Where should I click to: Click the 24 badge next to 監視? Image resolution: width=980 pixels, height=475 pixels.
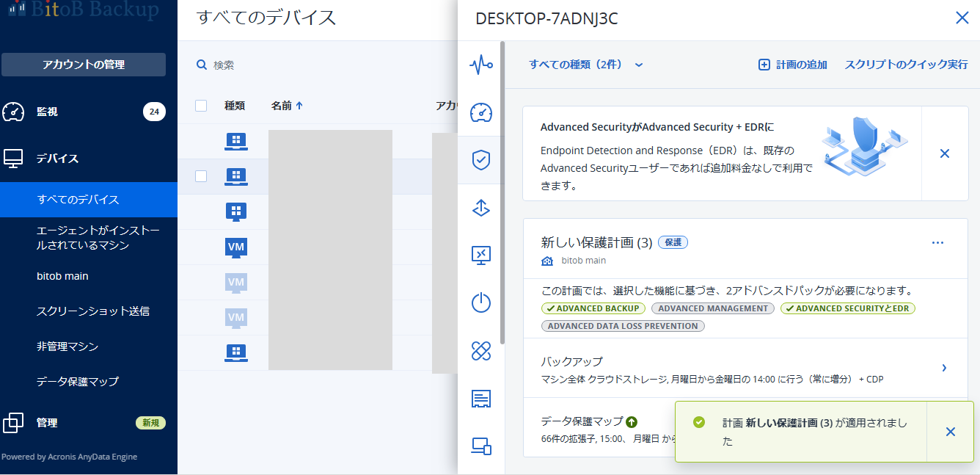[154, 112]
